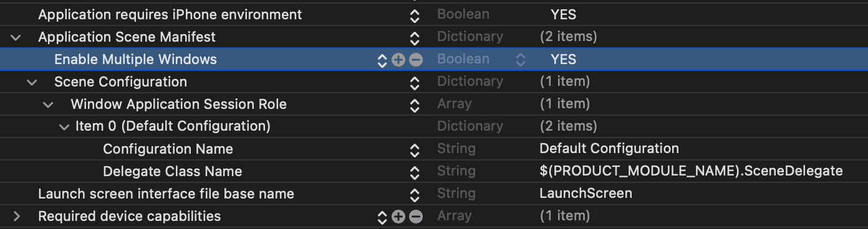Remove the Enable Multiple Windows row
The height and width of the screenshot is (229, 868).
(416, 60)
